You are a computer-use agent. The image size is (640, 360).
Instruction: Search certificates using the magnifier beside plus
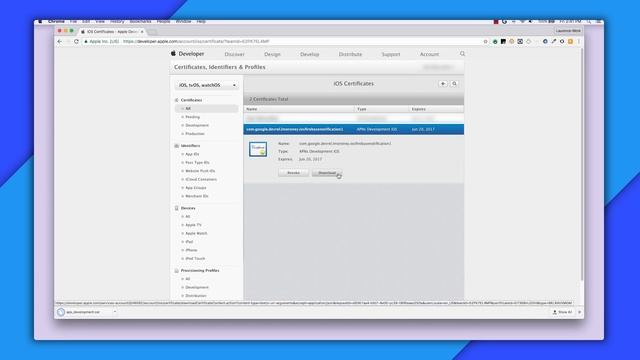tap(454, 84)
